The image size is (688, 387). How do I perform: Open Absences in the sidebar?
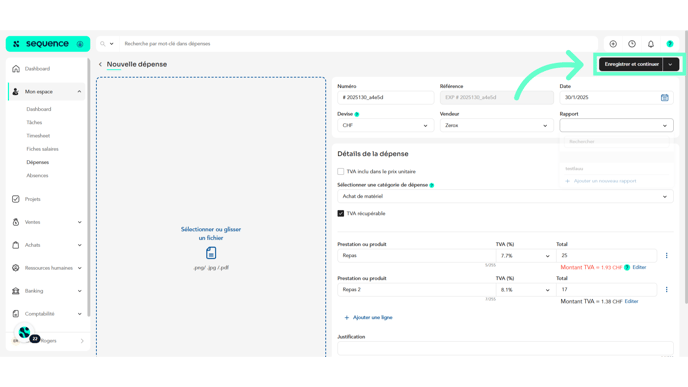[37, 176]
